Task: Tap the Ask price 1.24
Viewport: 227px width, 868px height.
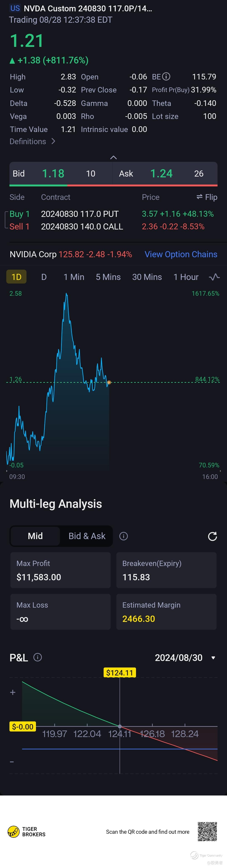Action: (161, 174)
